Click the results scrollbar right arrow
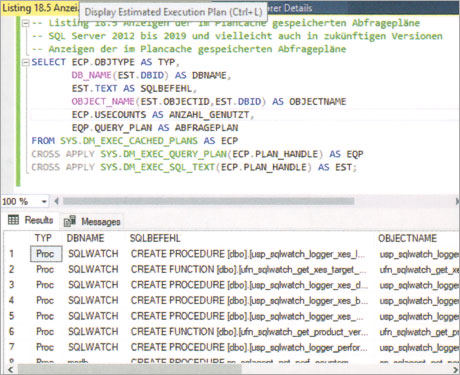The width and height of the screenshot is (460, 375). pyautogui.click(x=455, y=369)
